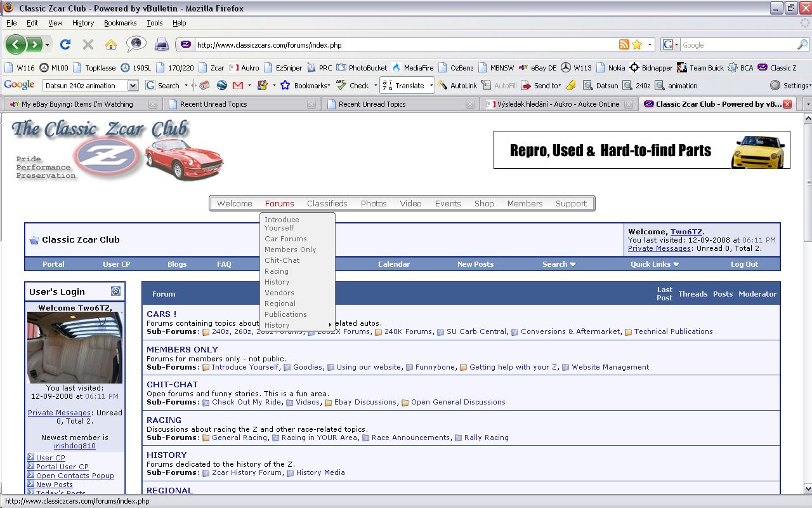The image size is (812, 508).
Task: Open the SU Carb Central sub-forum
Action: (x=476, y=331)
